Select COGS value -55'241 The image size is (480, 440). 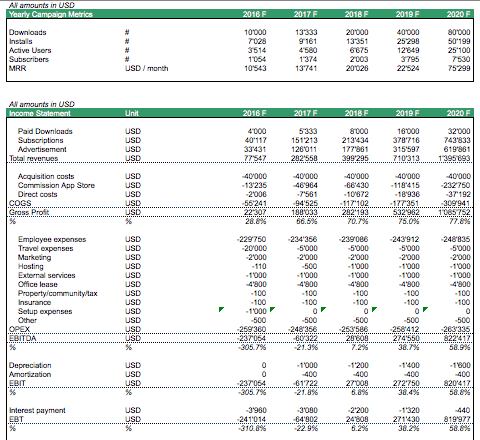click(254, 203)
